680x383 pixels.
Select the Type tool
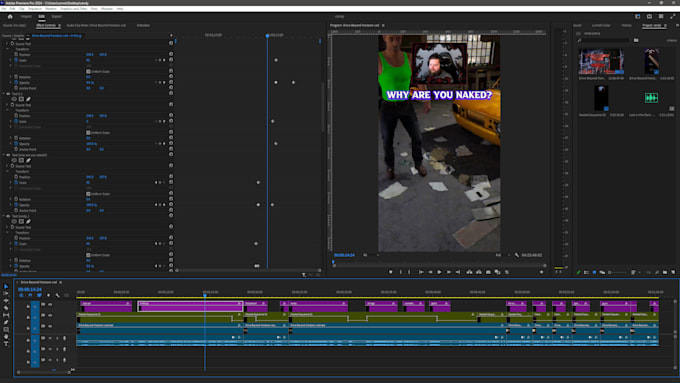pyautogui.click(x=6, y=344)
